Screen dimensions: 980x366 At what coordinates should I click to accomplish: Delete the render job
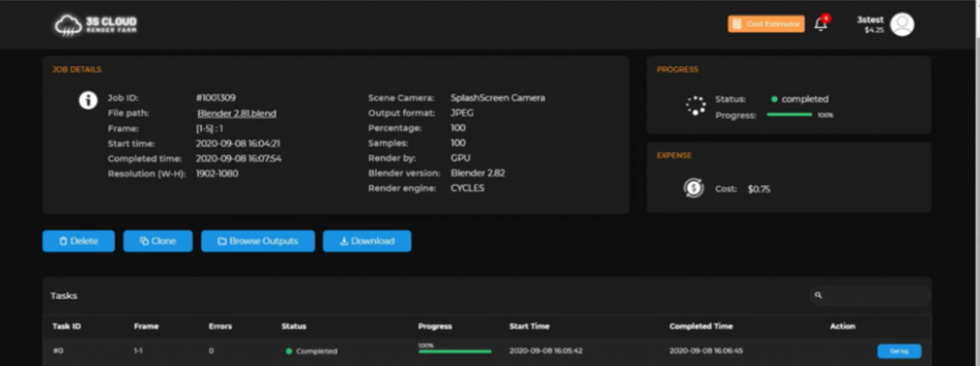point(78,240)
